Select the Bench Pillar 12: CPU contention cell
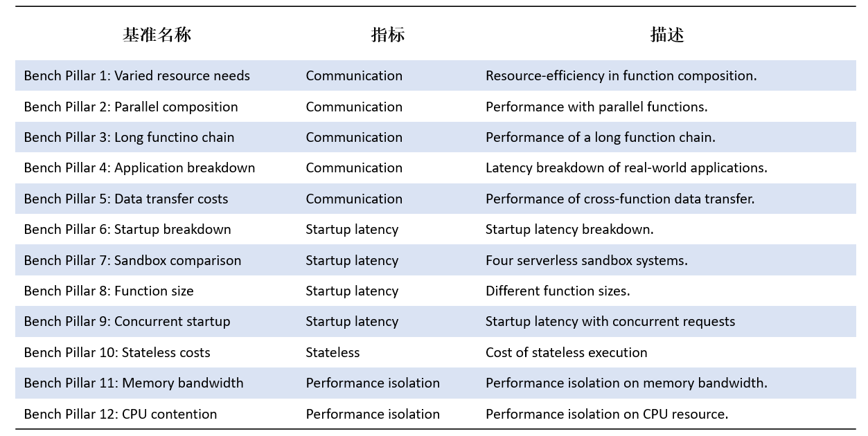The image size is (868, 436). (x=120, y=415)
